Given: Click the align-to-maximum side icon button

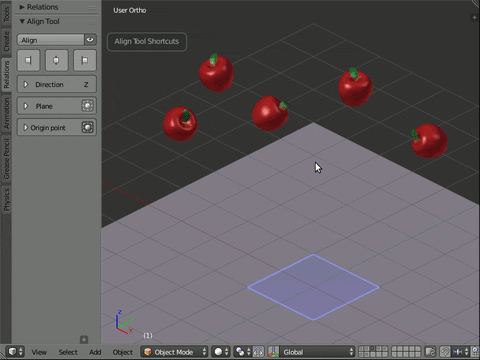Looking at the screenshot, I should [85, 60].
